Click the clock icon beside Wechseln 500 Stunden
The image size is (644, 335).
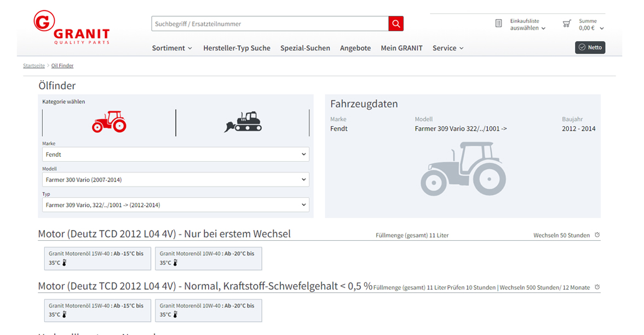click(x=597, y=287)
